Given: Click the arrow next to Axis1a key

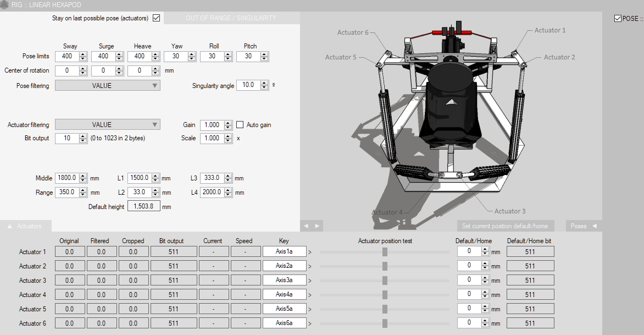Looking at the screenshot, I should tap(309, 252).
